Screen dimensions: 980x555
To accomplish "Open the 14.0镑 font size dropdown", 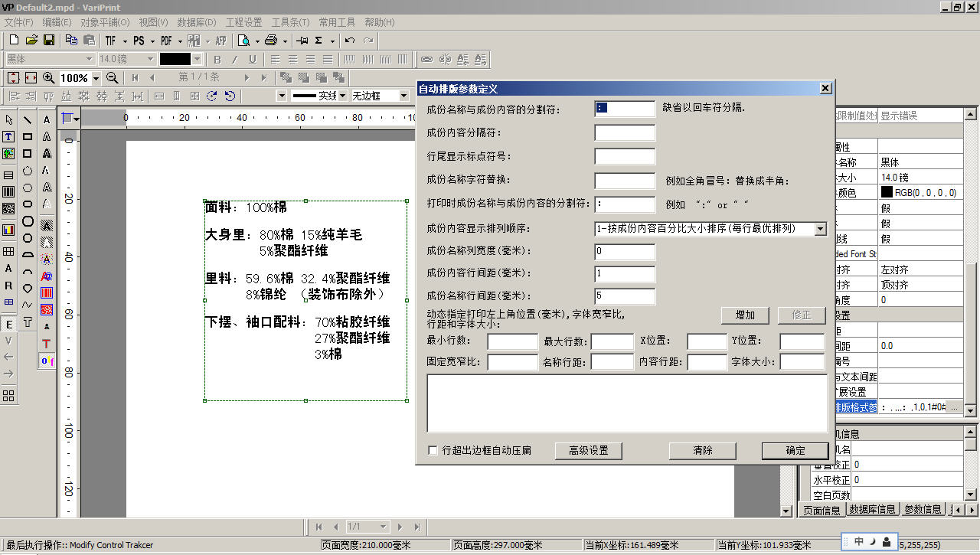I will coord(150,59).
